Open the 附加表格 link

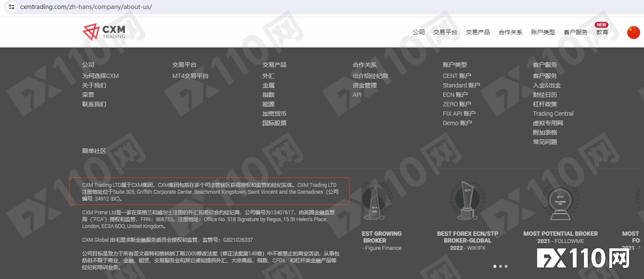pos(545,132)
